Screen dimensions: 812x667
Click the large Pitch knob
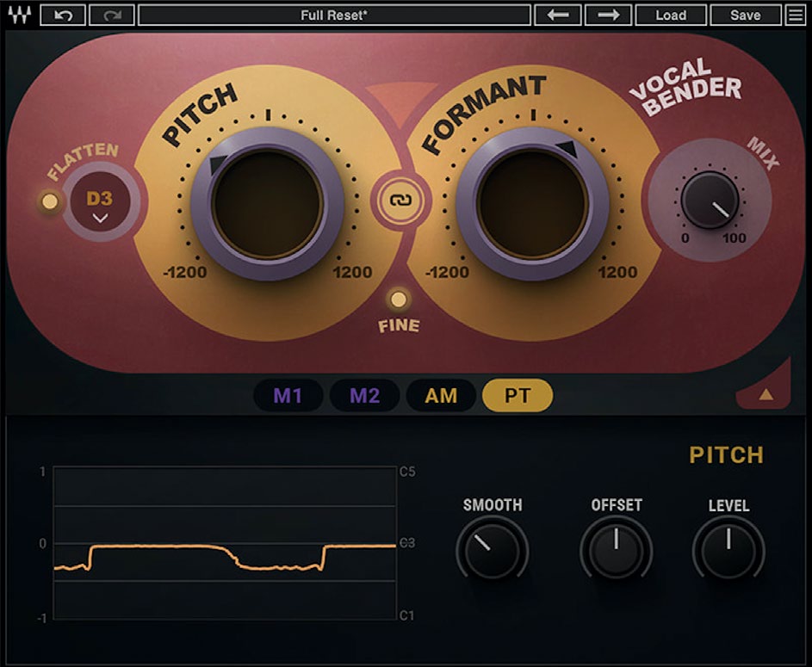268,204
